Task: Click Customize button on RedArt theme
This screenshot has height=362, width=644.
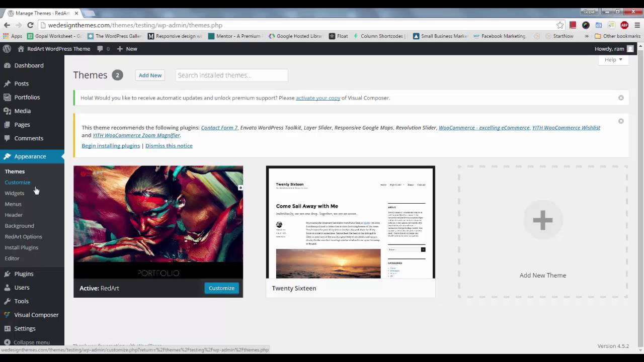Action: click(221, 288)
